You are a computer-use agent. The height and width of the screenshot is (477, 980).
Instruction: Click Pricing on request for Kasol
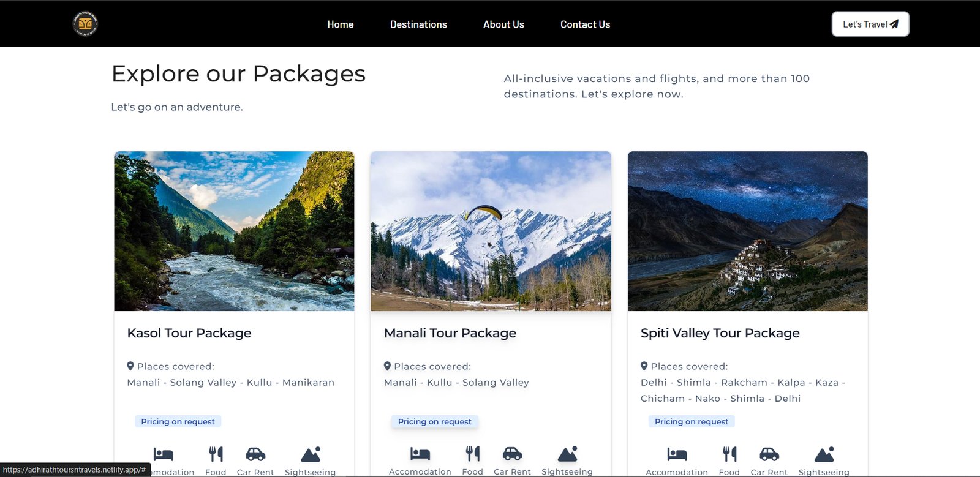[x=178, y=421]
